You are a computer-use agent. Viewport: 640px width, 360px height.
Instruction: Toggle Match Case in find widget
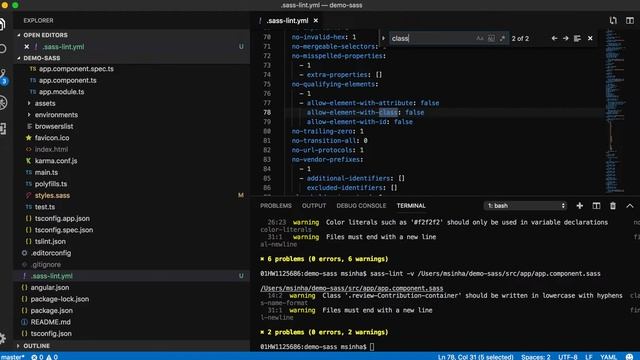[480, 38]
